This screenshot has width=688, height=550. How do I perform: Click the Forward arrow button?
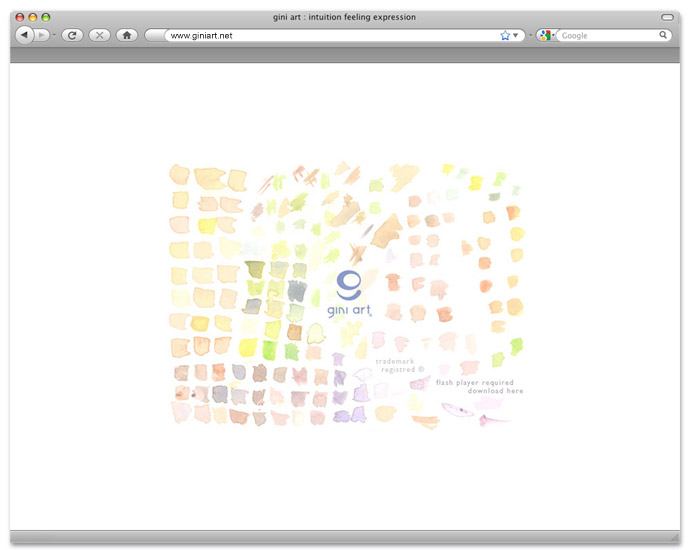coord(42,35)
